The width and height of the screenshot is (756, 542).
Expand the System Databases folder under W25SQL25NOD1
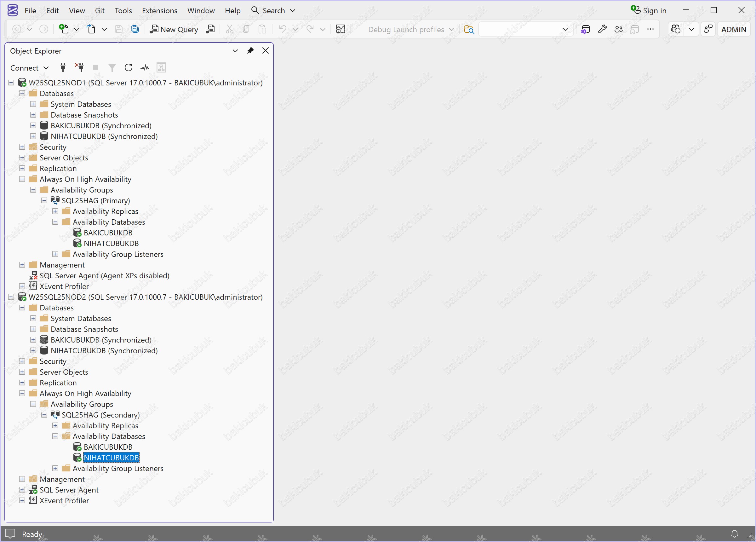tap(33, 104)
